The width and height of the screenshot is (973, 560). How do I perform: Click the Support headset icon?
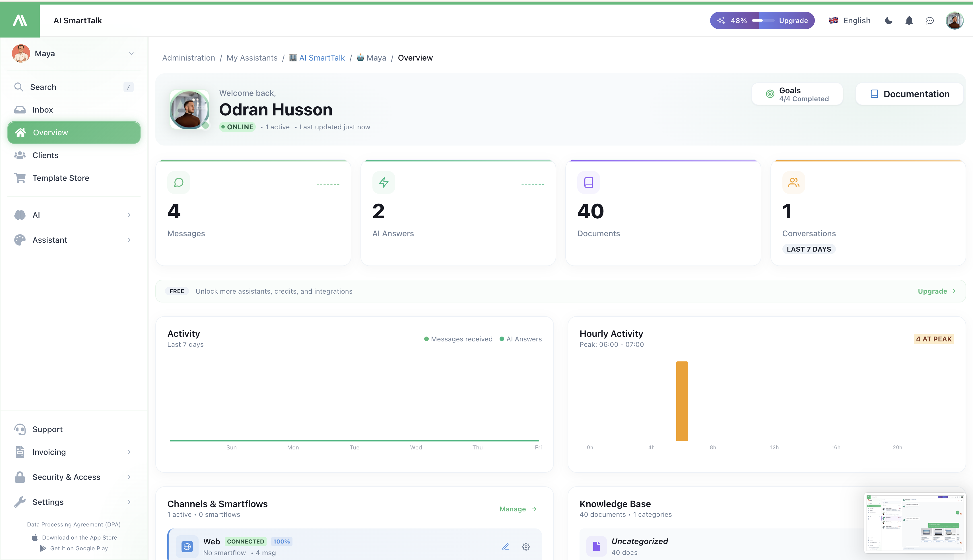(x=20, y=429)
